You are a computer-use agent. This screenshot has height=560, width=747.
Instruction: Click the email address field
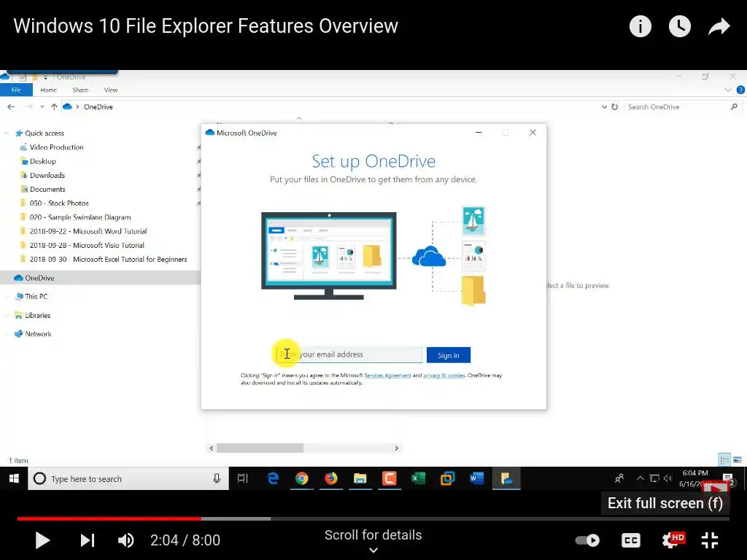click(x=349, y=355)
